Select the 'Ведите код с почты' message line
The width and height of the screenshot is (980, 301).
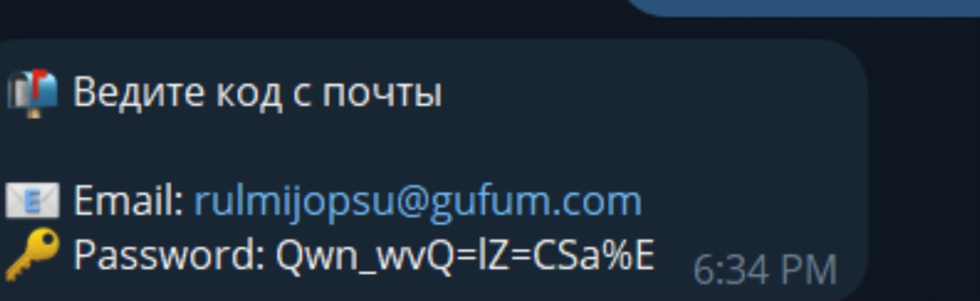pyautogui.click(x=257, y=93)
